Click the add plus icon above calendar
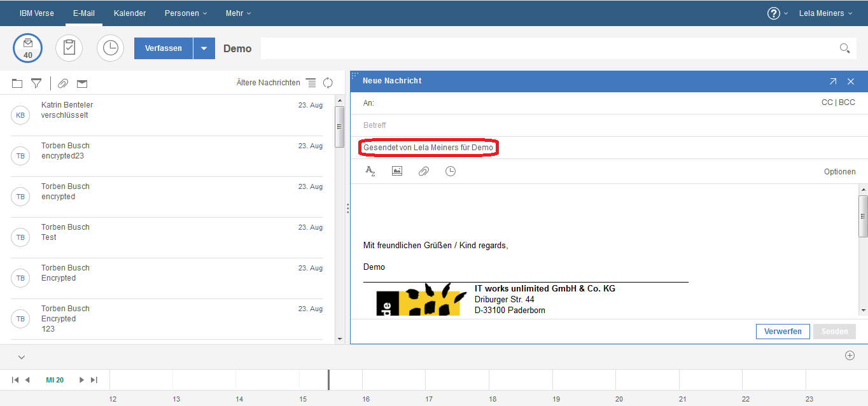The image size is (868, 406). click(x=850, y=356)
